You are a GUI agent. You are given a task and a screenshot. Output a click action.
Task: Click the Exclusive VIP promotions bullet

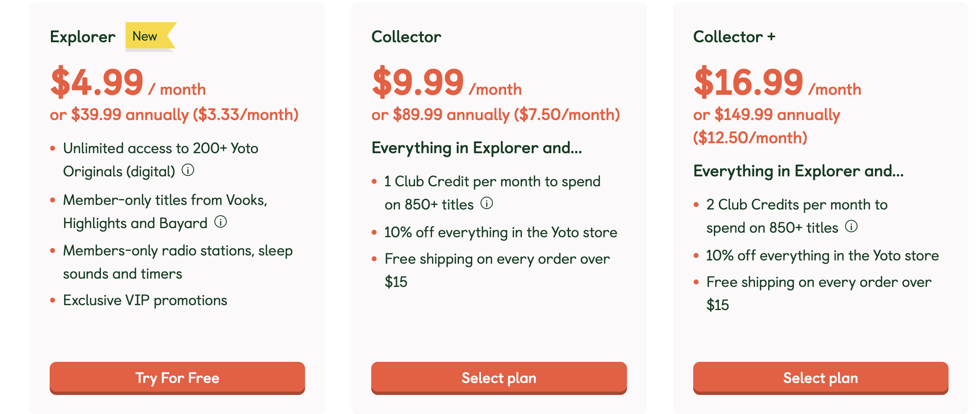click(x=145, y=300)
